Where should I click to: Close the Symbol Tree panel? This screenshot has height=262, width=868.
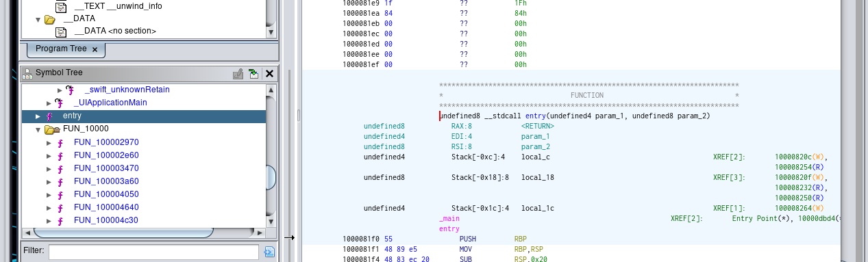[269, 73]
